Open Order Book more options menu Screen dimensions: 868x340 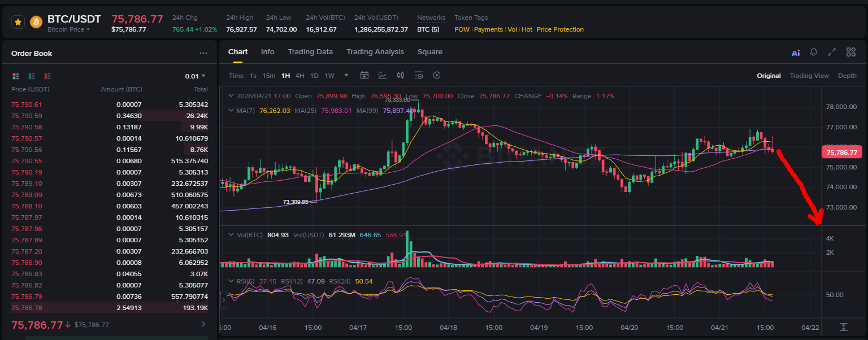pos(203,53)
